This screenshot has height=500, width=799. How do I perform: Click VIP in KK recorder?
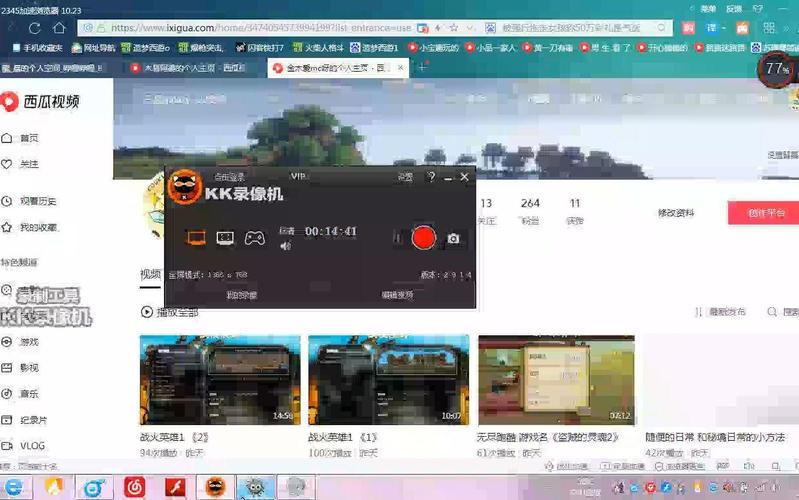(x=298, y=176)
